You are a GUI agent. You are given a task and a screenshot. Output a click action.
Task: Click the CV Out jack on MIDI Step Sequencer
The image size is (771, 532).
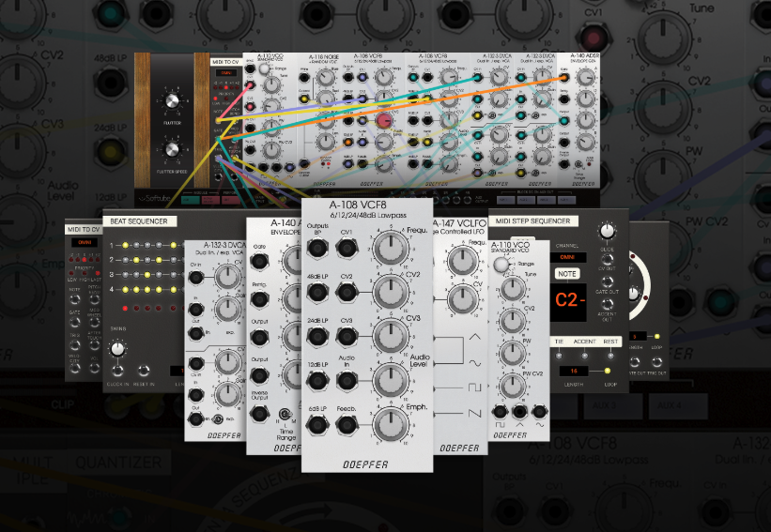(x=608, y=259)
